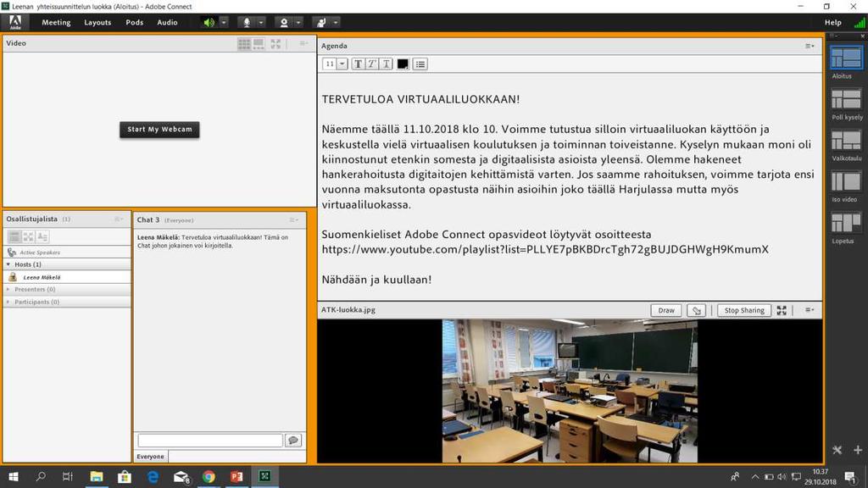Screen dimensions: 868x488
Task: Click the chat message input field
Action: [210, 441]
